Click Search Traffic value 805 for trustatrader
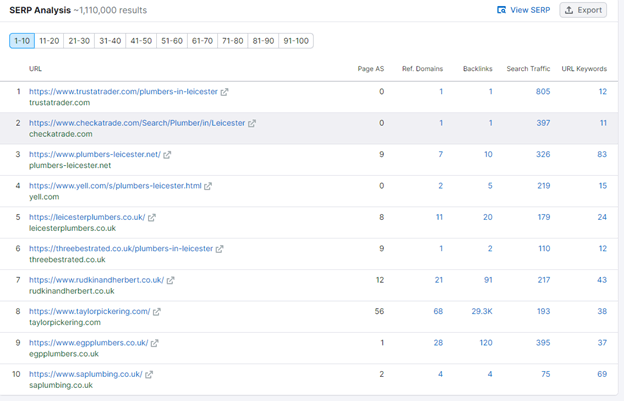The width and height of the screenshot is (624, 401). click(x=543, y=91)
